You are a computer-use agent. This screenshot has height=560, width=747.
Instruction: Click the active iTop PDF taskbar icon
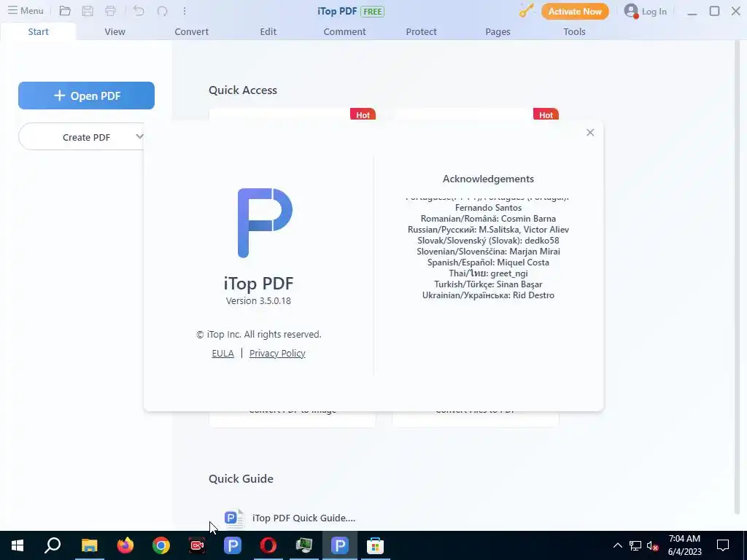[x=340, y=545]
